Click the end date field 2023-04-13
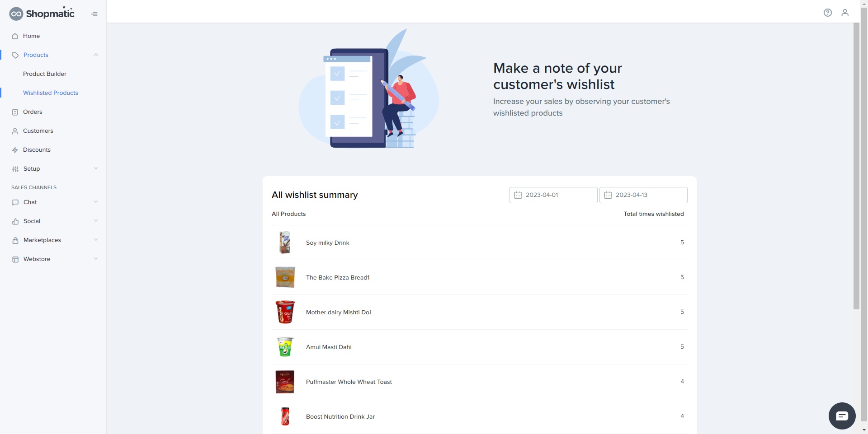The height and width of the screenshot is (434, 868). [x=643, y=195]
